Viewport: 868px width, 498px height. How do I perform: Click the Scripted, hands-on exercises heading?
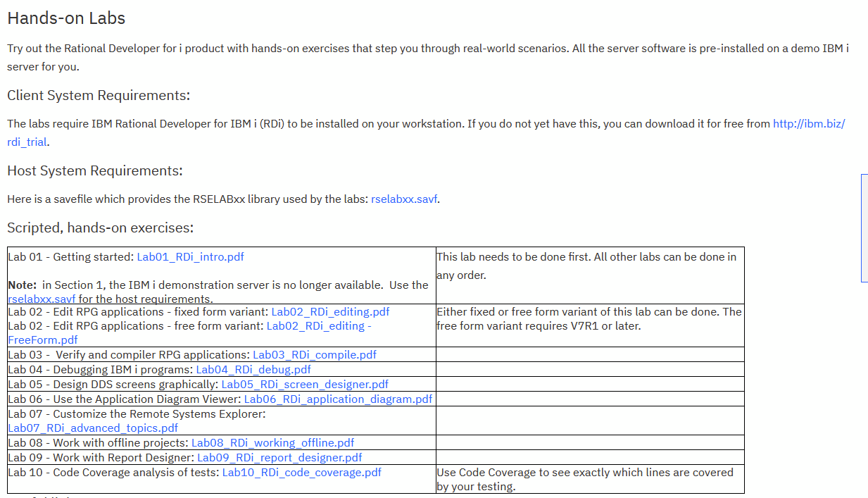[100, 228]
